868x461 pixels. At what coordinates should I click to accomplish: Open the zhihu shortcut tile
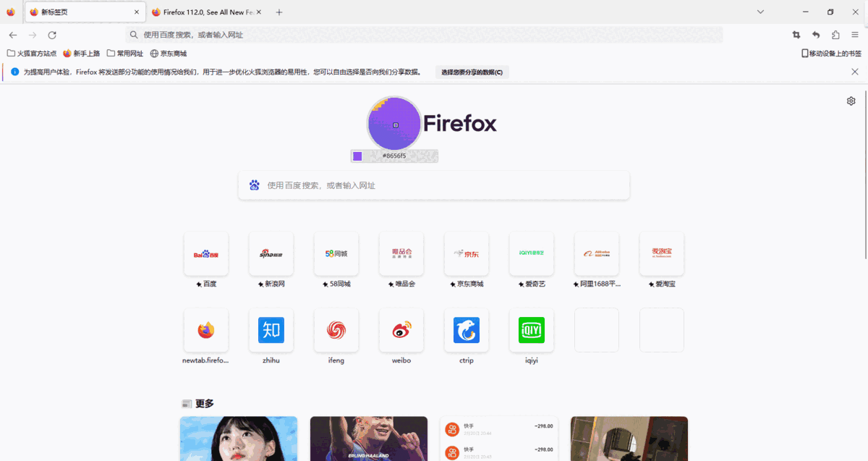(x=271, y=330)
